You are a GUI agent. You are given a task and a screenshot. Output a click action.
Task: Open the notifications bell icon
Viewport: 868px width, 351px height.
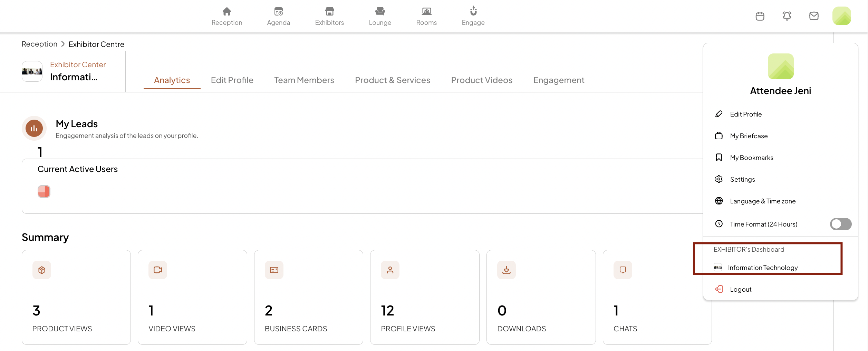coord(787,16)
